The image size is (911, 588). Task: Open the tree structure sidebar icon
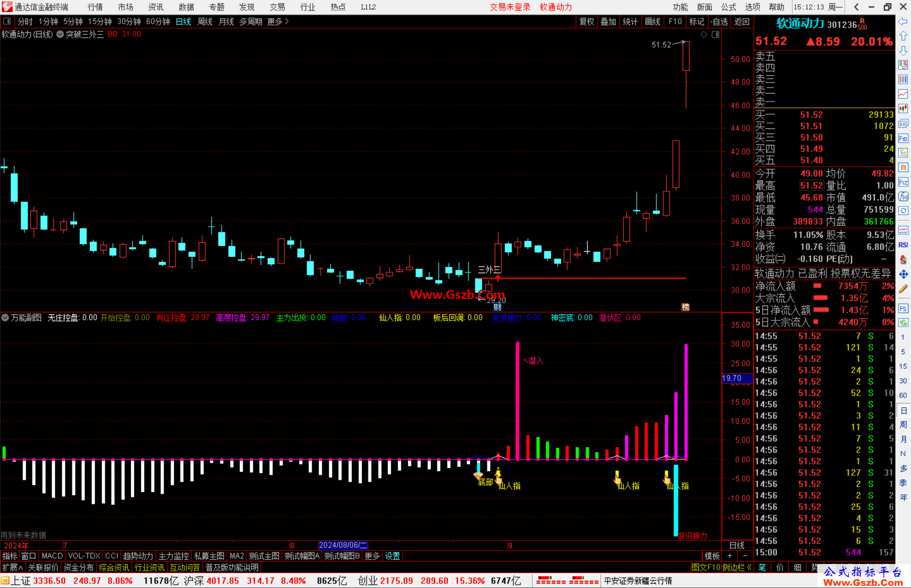click(903, 153)
